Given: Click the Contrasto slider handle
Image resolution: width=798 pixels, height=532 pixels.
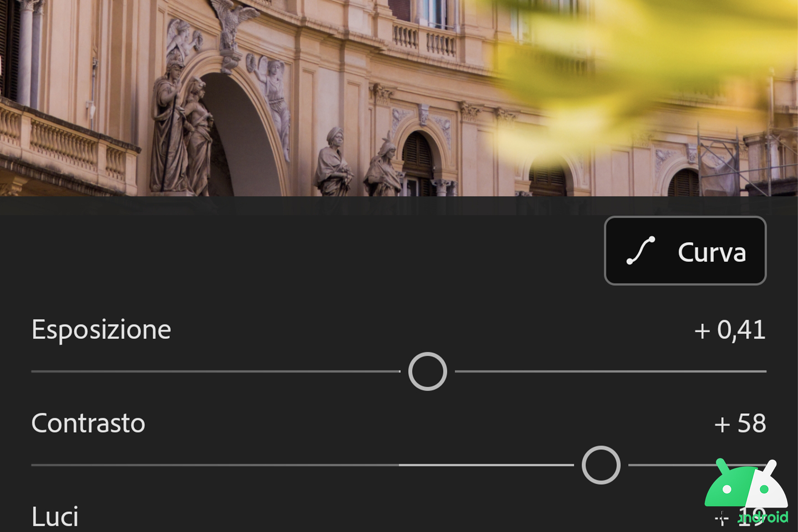Looking at the screenshot, I should pos(601,465).
